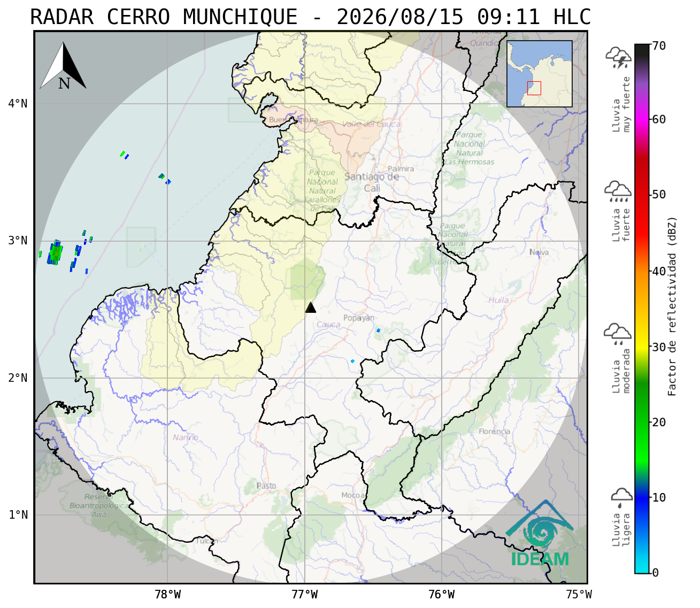
Task: Click the '76°W' longitude label
Action: click(x=442, y=594)
